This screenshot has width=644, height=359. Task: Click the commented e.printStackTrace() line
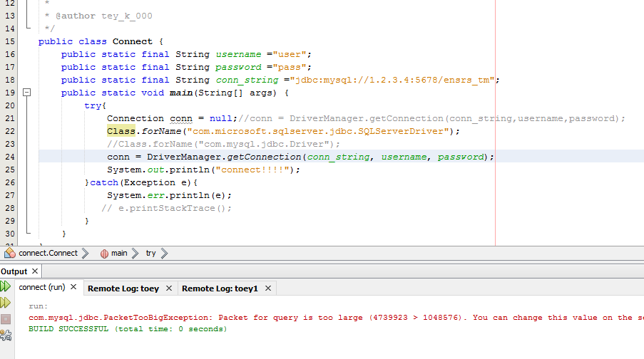167,208
